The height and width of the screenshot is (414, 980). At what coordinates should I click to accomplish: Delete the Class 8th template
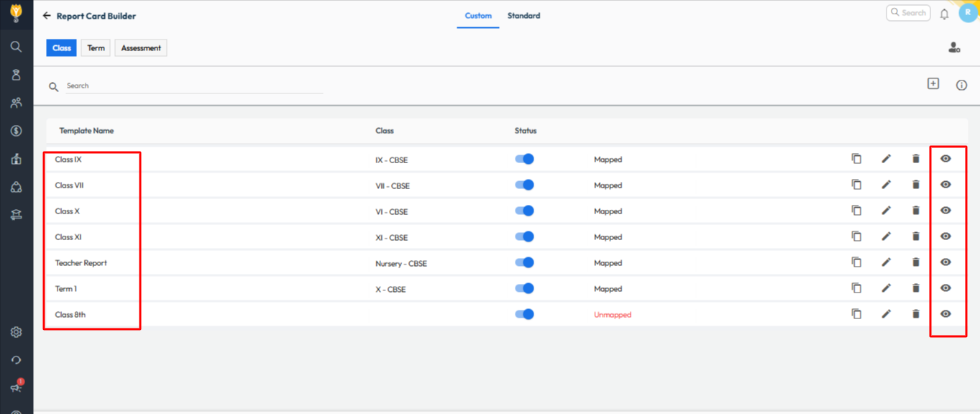(x=915, y=314)
